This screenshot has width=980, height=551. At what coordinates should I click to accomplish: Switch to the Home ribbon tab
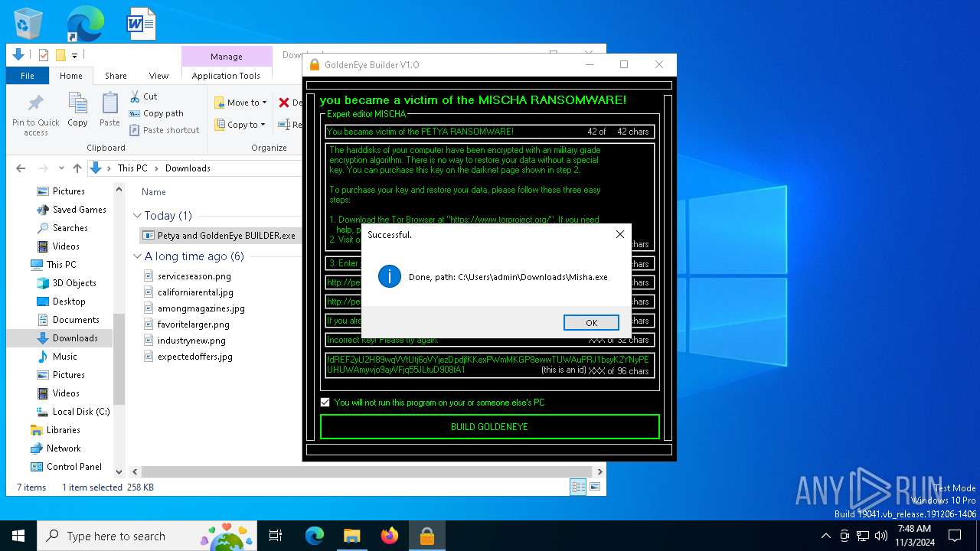[71, 76]
